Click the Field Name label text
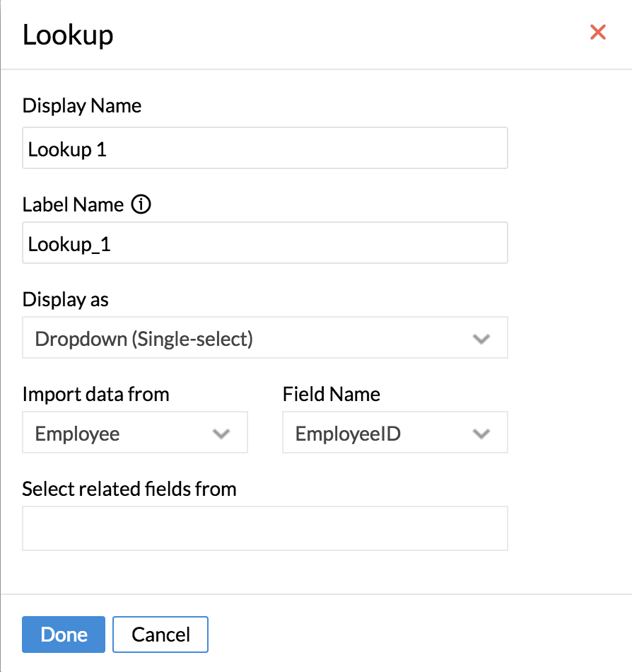 point(332,394)
